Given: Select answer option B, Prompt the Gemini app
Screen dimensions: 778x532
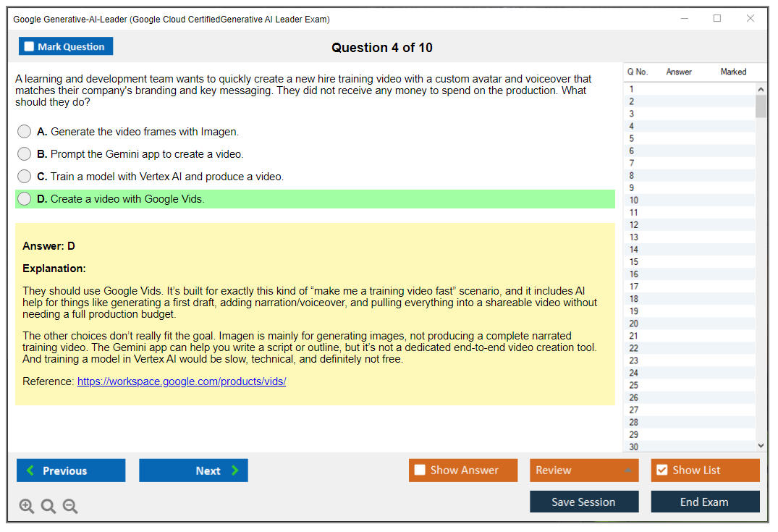Looking at the screenshot, I should click(x=24, y=153).
